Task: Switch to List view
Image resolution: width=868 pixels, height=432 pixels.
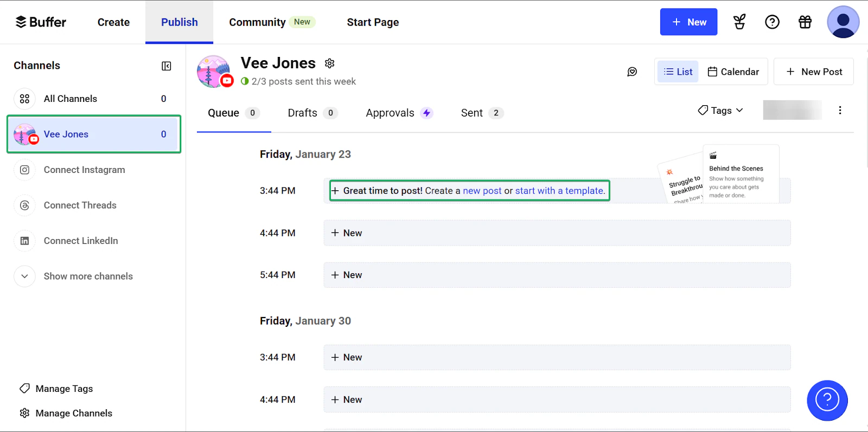Action: coord(678,72)
